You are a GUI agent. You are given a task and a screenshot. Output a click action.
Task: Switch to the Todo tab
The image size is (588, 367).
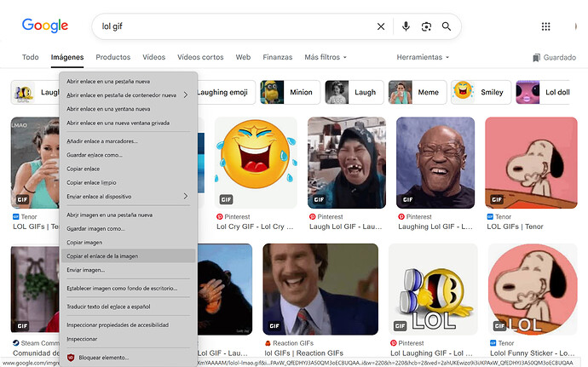31,57
